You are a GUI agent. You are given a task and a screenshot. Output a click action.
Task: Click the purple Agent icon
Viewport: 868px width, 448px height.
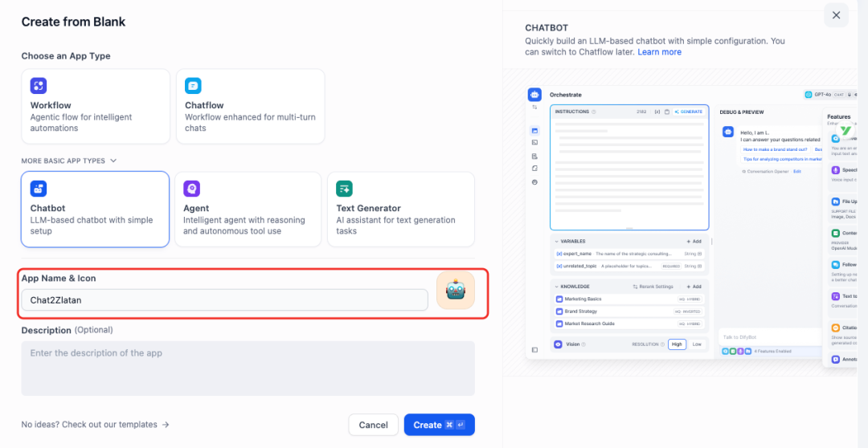[x=191, y=189]
